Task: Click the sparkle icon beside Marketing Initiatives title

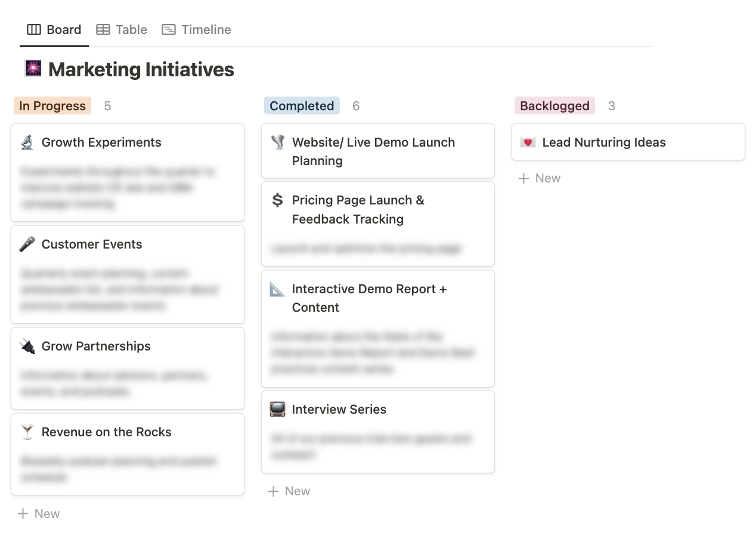Action: point(33,69)
